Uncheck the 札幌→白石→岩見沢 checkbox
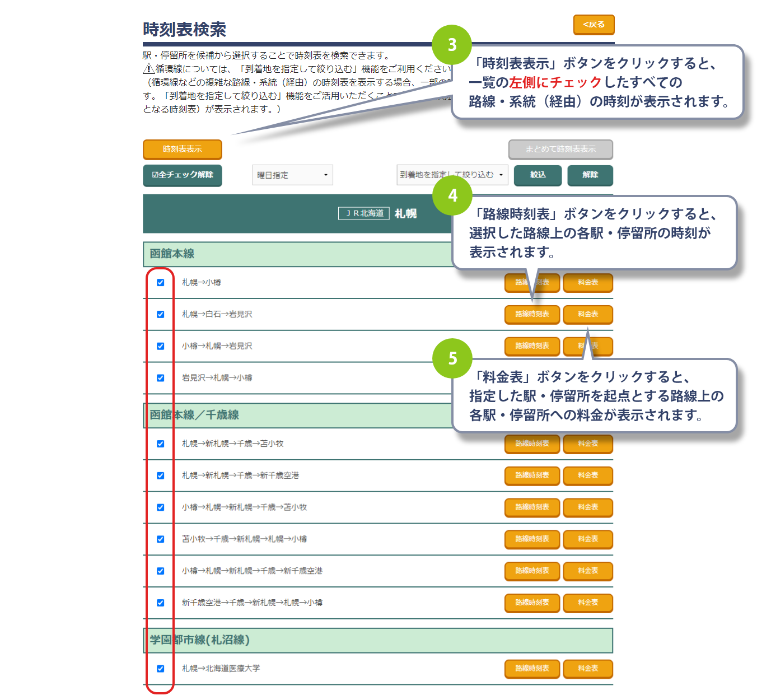 tap(161, 315)
